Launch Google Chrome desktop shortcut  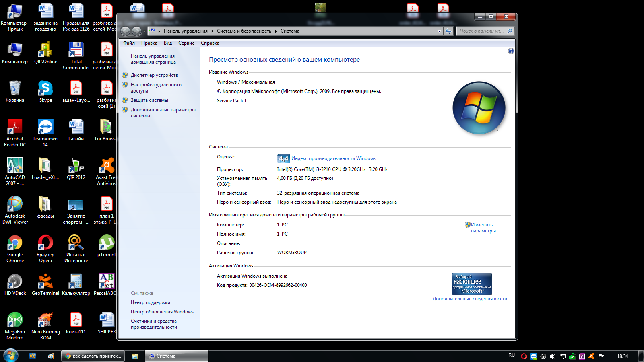pyautogui.click(x=15, y=249)
